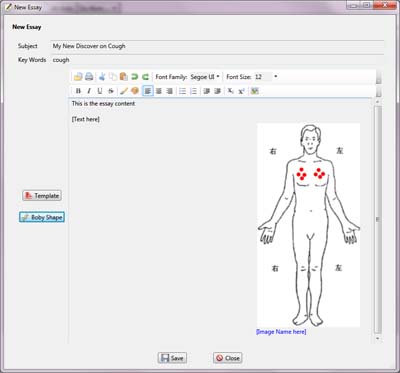The image size is (400, 373).
Task: Click the [Text here] placeholder
Action: click(x=86, y=119)
